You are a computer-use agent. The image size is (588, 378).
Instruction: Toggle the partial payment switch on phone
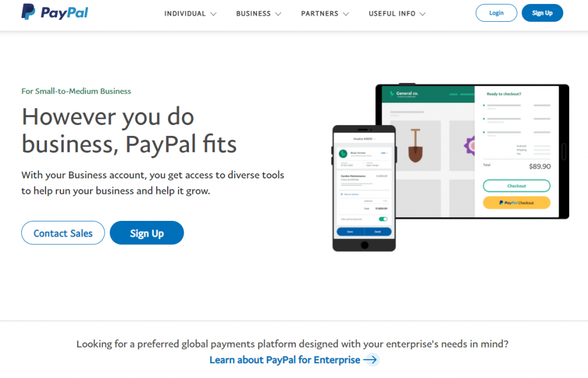383,219
